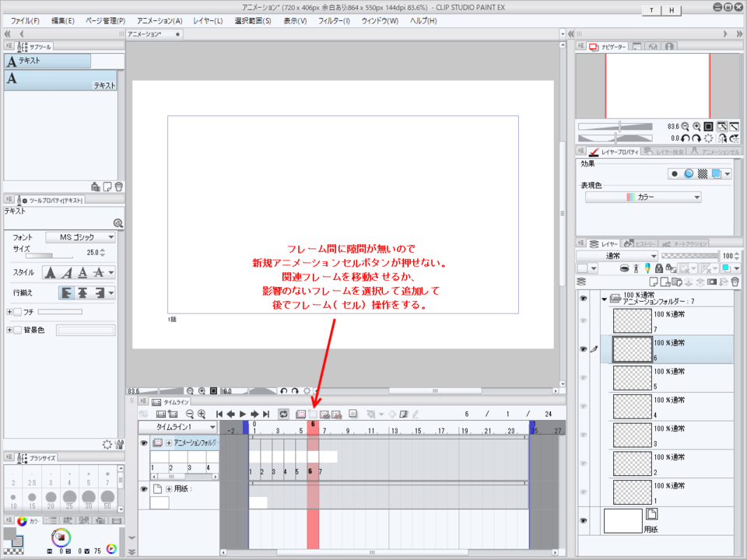
Task: Open the 表現色 カラー dropdown
Action: click(x=643, y=198)
